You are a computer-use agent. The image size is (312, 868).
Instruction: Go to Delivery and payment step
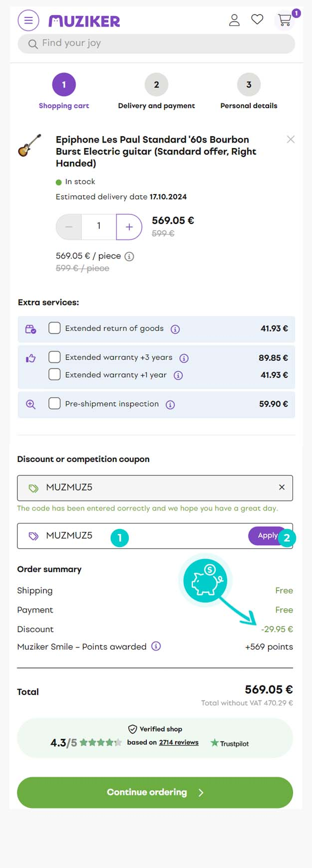(156, 85)
